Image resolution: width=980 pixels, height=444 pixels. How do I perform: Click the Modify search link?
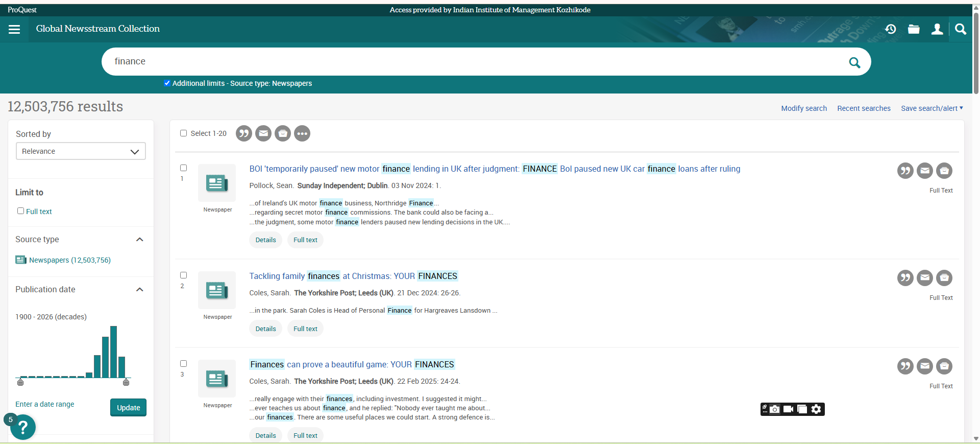point(804,108)
